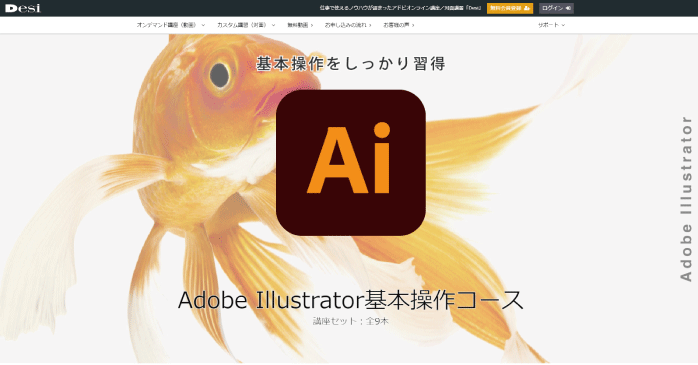Expand the サポート dropdown
The height and width of the screenshot is (365, 698).
pyautogui.click(x=551, y=25)
